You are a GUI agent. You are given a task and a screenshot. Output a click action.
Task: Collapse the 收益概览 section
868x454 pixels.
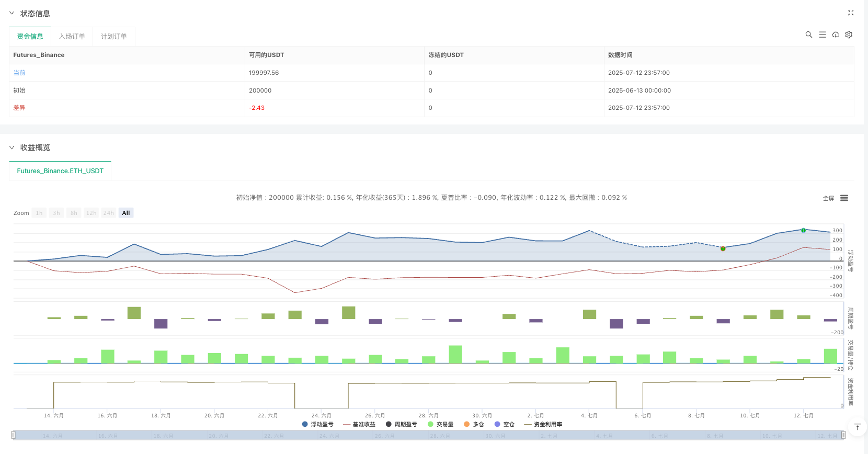[x=12, y=147]
